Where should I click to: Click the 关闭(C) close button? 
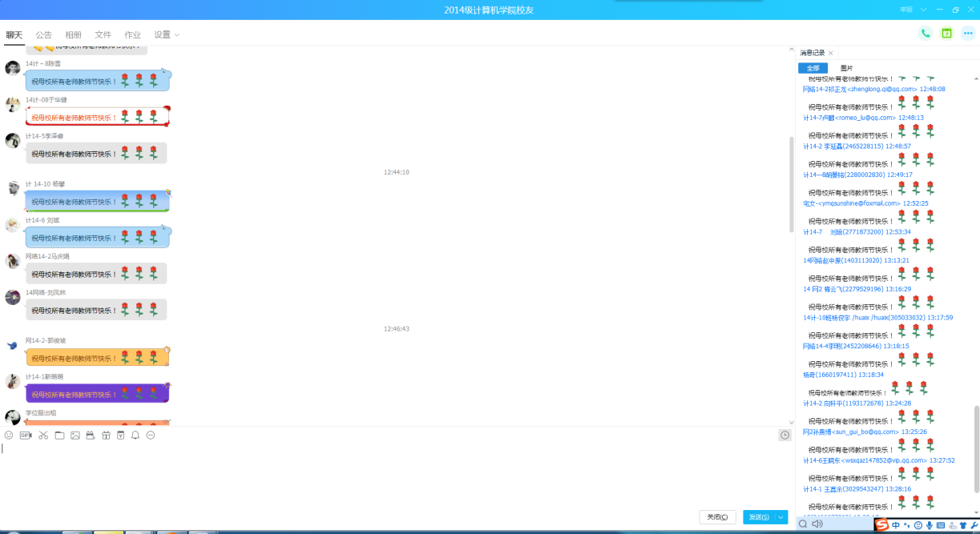click(717, 517)
